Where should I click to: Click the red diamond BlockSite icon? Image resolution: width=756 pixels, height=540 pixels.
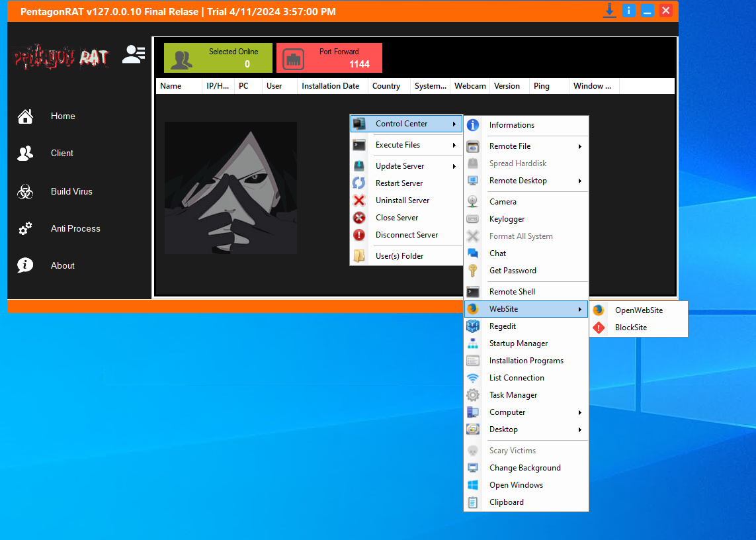pos(599,328)
